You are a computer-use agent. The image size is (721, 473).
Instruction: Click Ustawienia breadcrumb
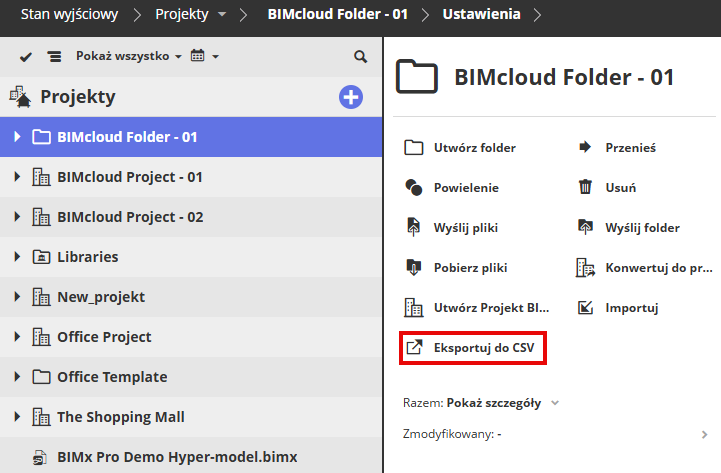tap(481, 14)
